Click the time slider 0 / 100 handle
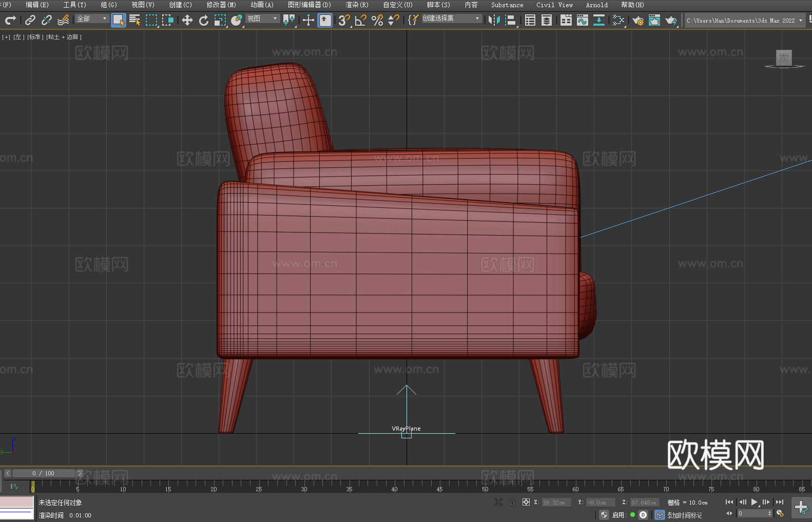812x522 pixels. click(44, 473)
